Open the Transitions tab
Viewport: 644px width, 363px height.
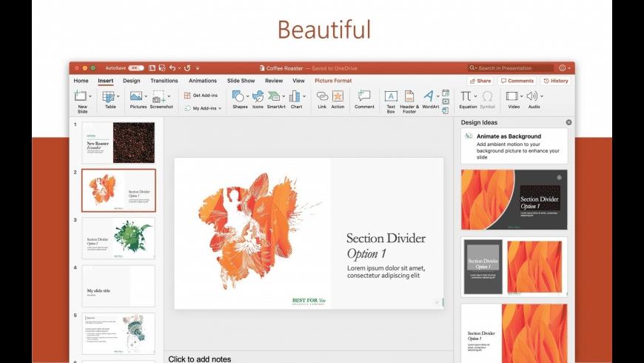click(164, 81)
